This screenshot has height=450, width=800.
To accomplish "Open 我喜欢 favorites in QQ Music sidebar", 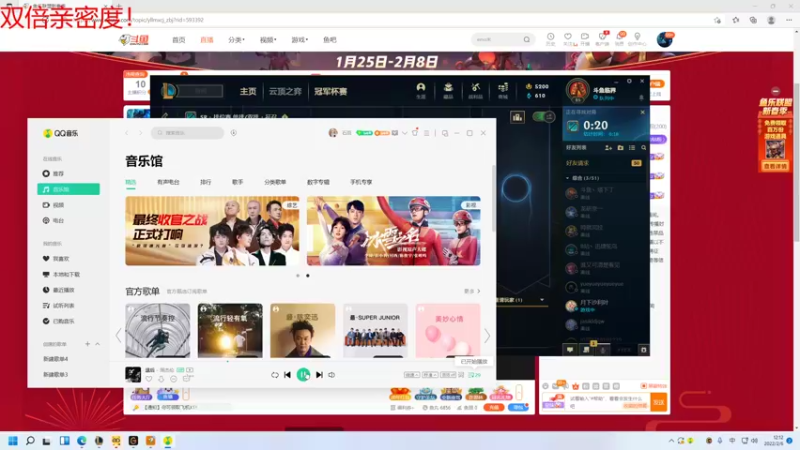I will (56, 259).
